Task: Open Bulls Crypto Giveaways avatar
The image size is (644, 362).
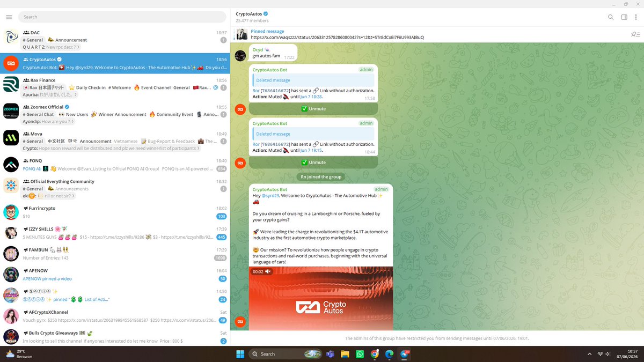Action: pos(11,337)
